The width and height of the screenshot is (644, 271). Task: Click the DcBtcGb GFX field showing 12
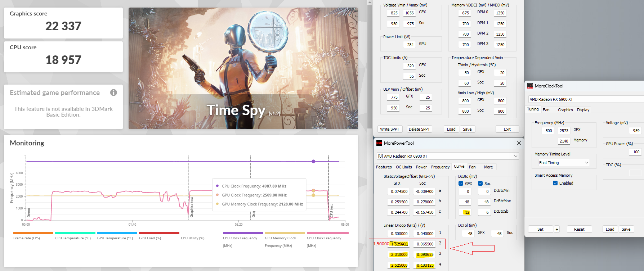(465, 212)
